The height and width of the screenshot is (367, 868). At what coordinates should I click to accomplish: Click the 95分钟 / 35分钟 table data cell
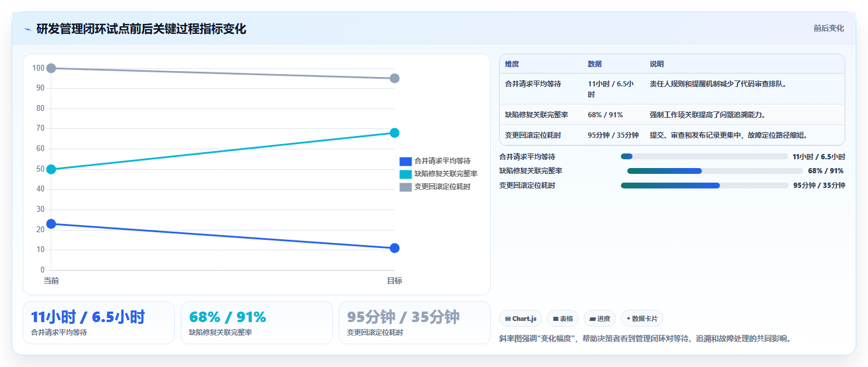(x=613, y=135)
